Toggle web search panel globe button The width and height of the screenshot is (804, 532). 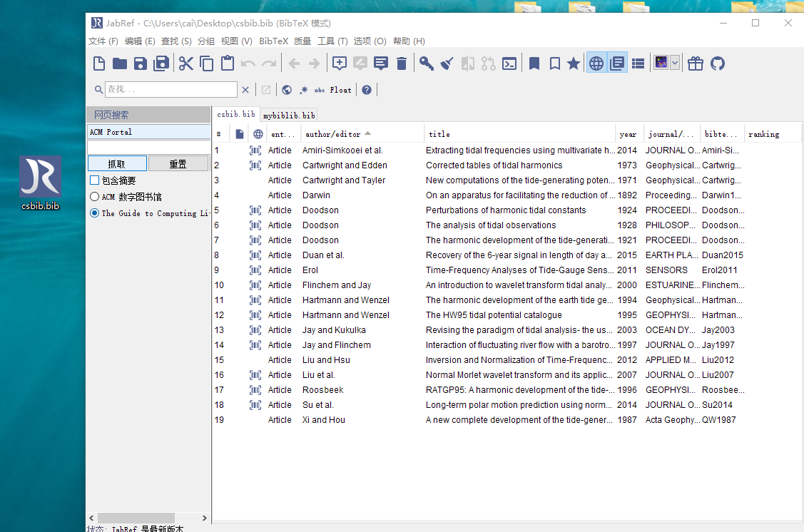pyautogui.click(x=596, y=63)
